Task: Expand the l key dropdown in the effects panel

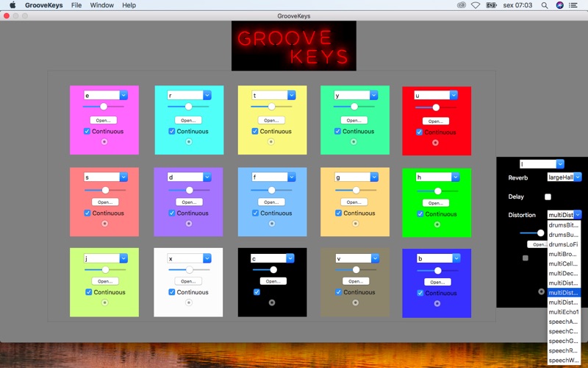Action: [560, 164]
